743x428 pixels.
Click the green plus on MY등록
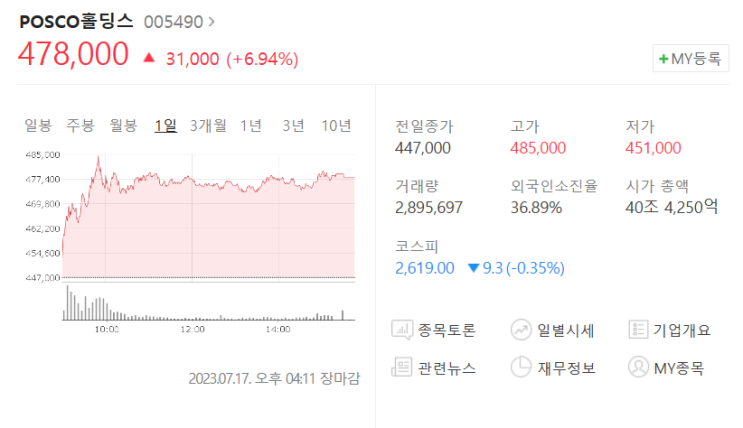[x=663, y=59]
